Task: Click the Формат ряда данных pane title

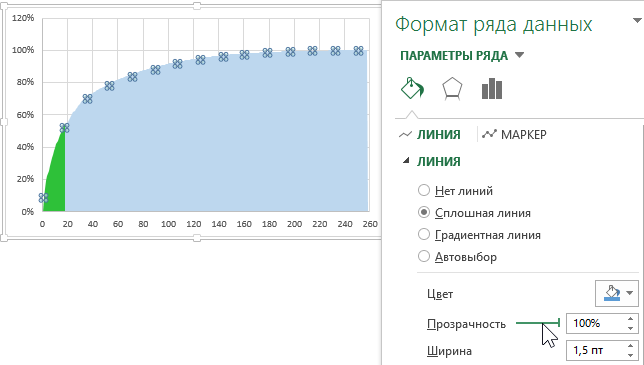Action: (494, 24)
